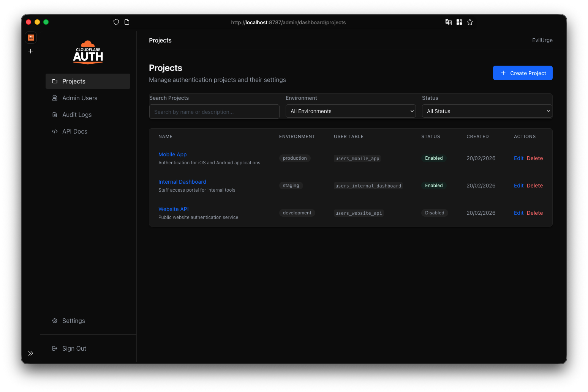This screenshot has width=588, height=392.
Task: Click Enabled status badge for Mobile App
Action: [x=434, y=158]
